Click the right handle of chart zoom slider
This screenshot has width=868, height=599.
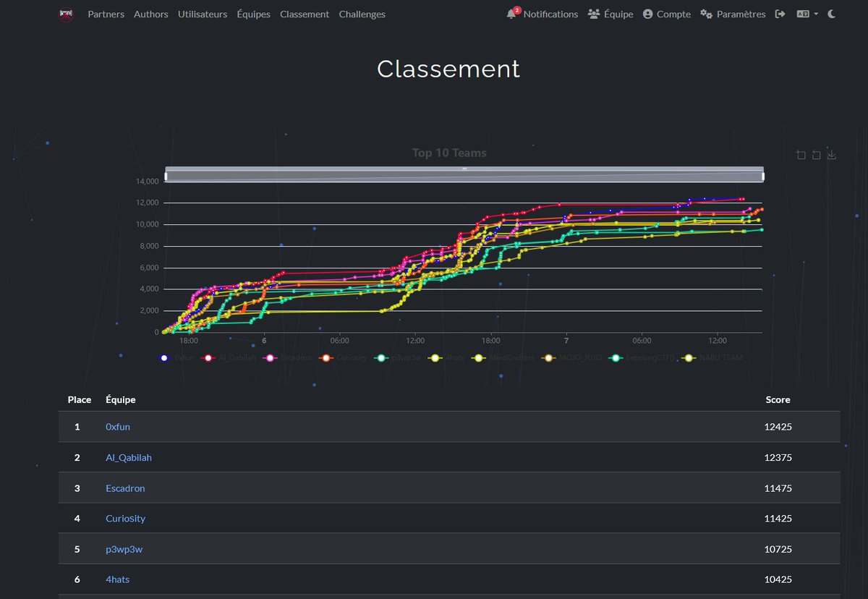pyautogui.click(x=764, y=177)
